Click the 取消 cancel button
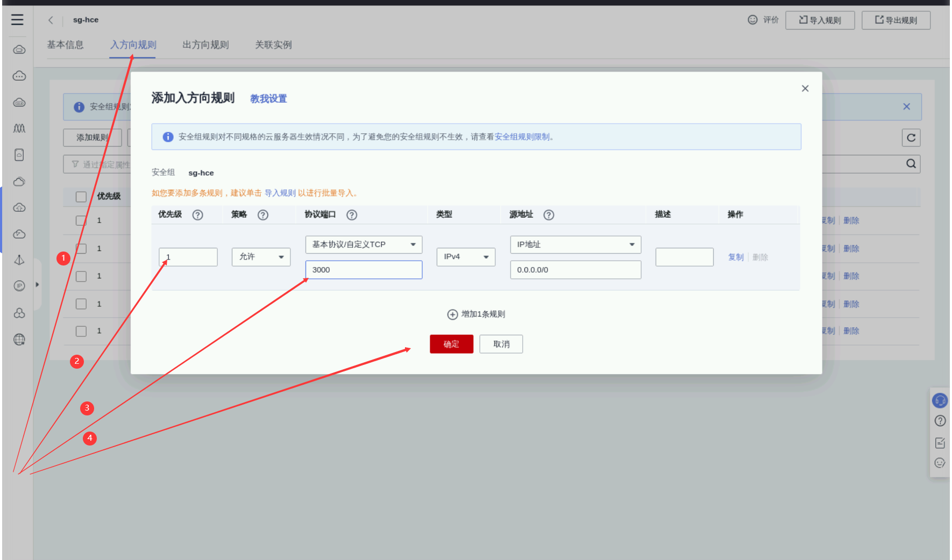The image size is (952, 560). (501, 344)
